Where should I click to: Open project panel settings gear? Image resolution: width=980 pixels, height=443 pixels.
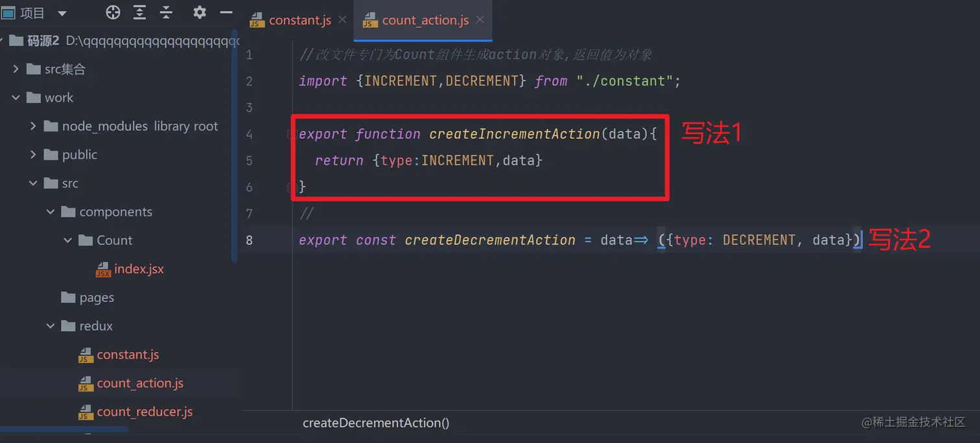200,12
